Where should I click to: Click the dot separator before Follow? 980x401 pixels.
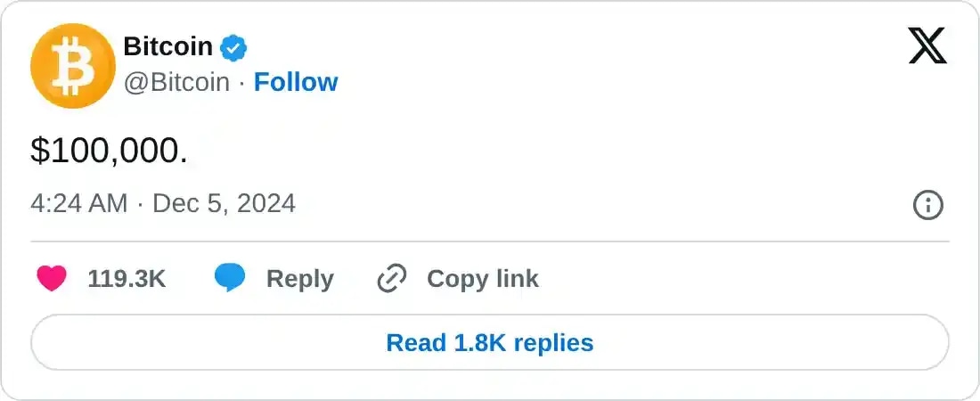[x=241, y=82]
